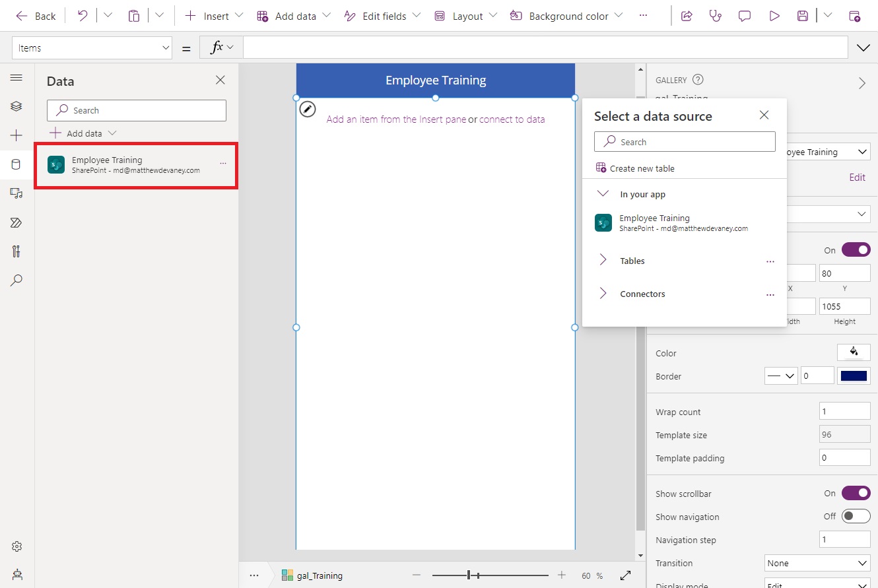Turn off the Show scrollbar toggle
Image resolution: width=878 pixels, height=588 pixels.
(856, 493)
